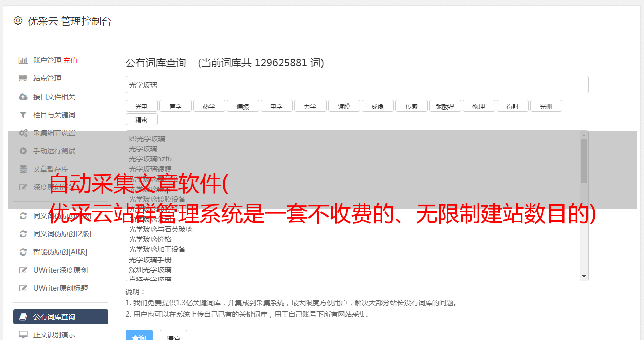Select the 衍射 tag button
The height and width of the screenshot is (340, 644).
513,106
